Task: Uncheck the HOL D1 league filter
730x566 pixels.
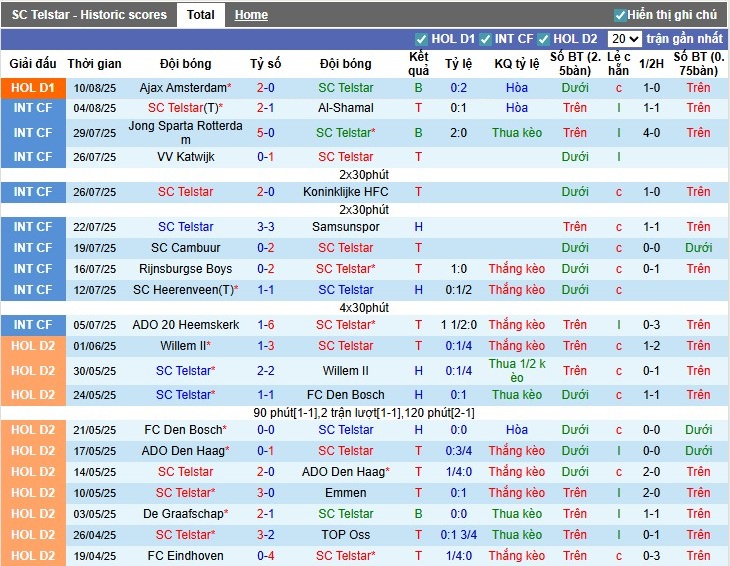Action: tap(421, 39)
